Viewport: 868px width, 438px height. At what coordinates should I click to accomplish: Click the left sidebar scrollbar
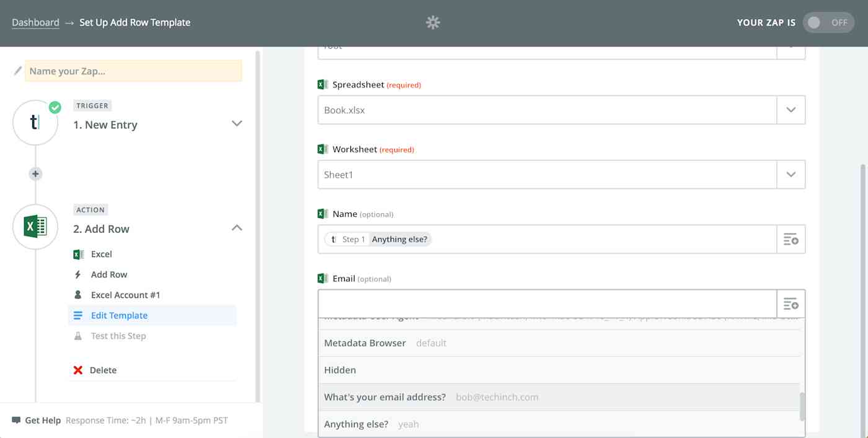point(258,226)
